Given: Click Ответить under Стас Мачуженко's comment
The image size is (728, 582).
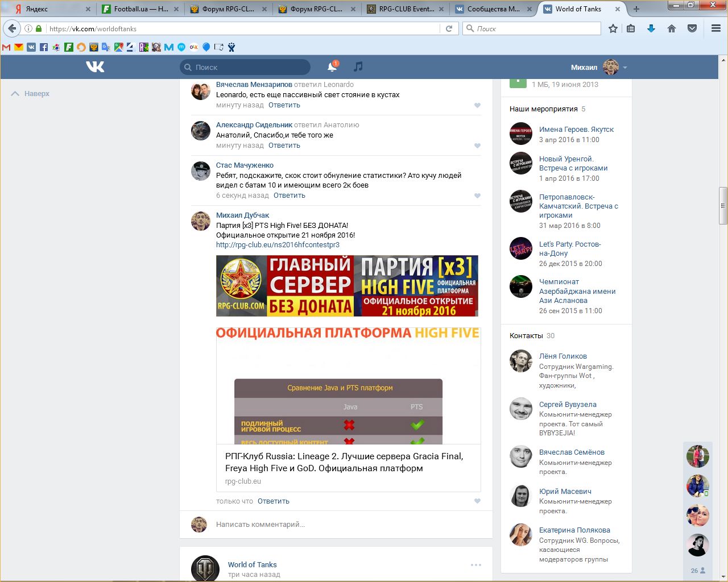Looking at the screenshot, I should [x=289, y=196].
